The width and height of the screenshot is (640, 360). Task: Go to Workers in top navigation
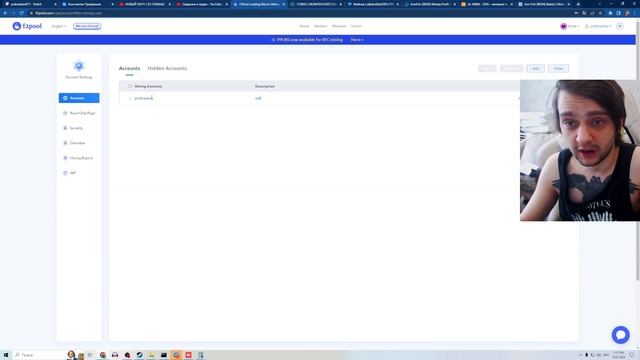320,26
